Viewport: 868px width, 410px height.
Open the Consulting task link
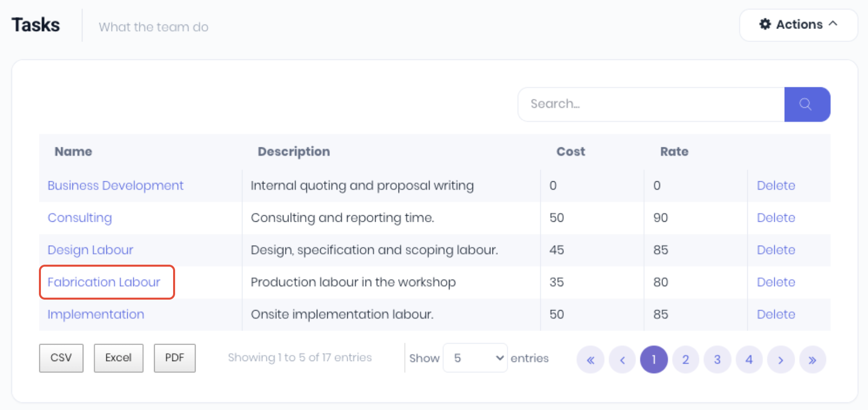pos(80,218)
